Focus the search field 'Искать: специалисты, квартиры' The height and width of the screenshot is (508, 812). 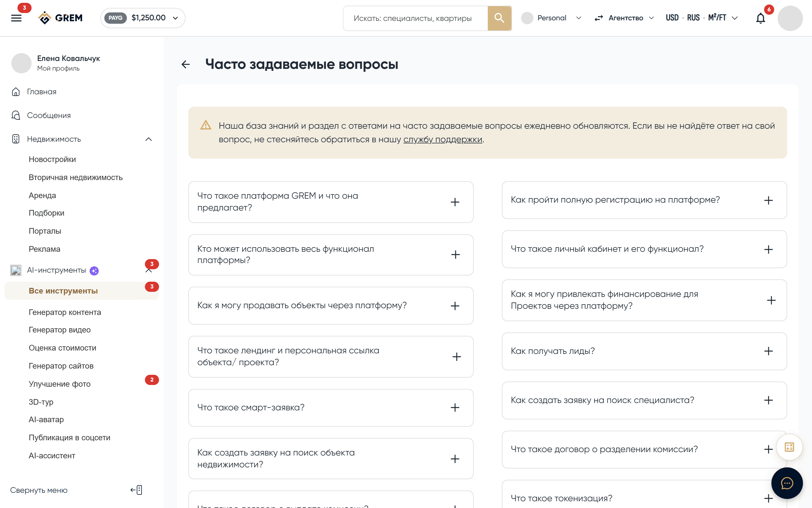[x=415, y=18]
